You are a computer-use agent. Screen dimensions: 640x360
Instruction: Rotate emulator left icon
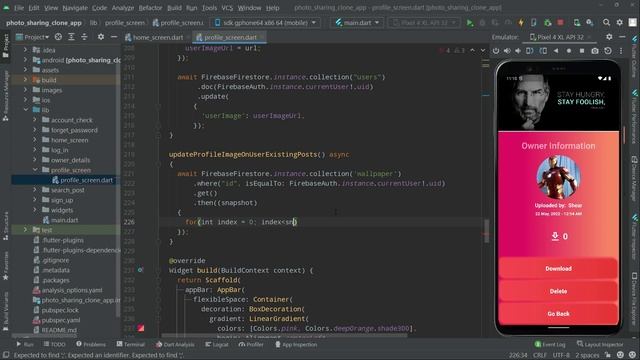coord(529,51)
